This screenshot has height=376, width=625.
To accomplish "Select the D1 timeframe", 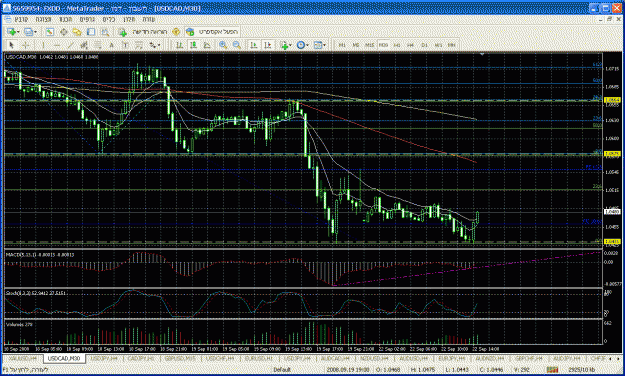I will click(424, 45).
